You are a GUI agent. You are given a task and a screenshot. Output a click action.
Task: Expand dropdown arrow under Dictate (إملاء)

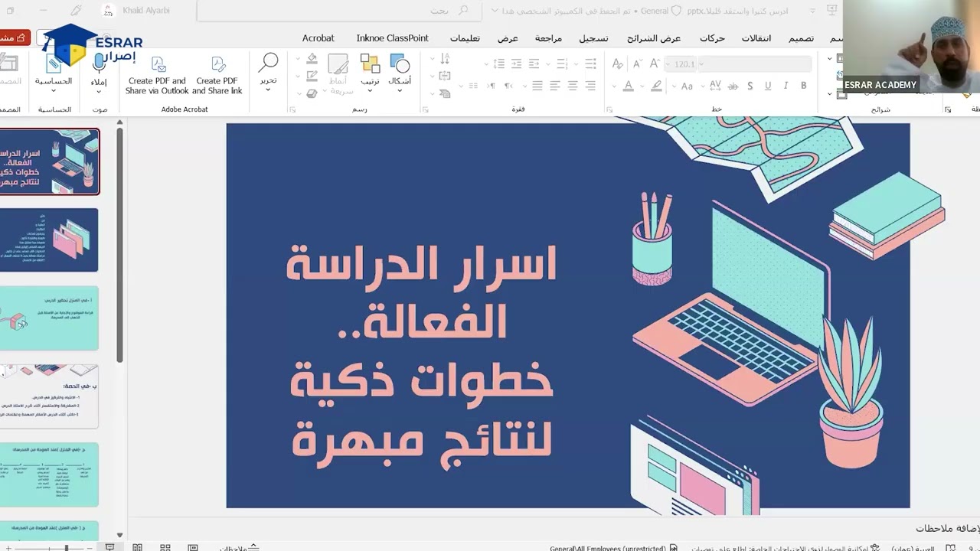click(99, 91)
